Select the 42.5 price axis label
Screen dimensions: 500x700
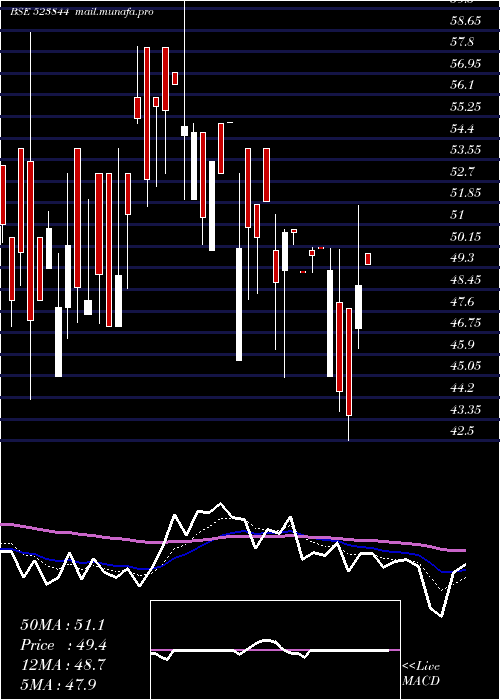461,431
